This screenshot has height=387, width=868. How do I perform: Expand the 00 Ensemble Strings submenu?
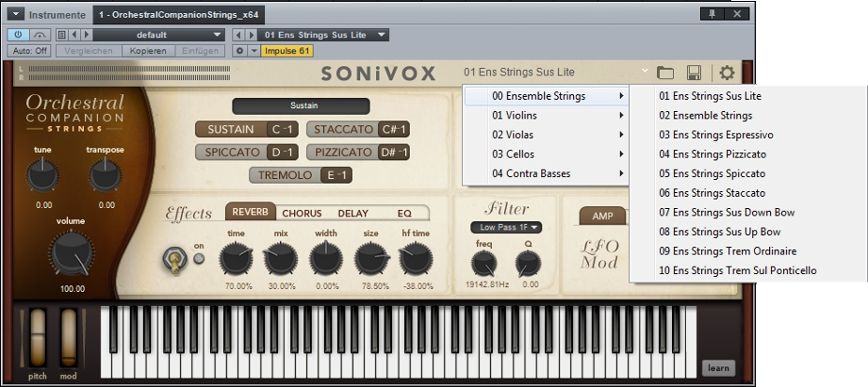click(x=546, y=96)
